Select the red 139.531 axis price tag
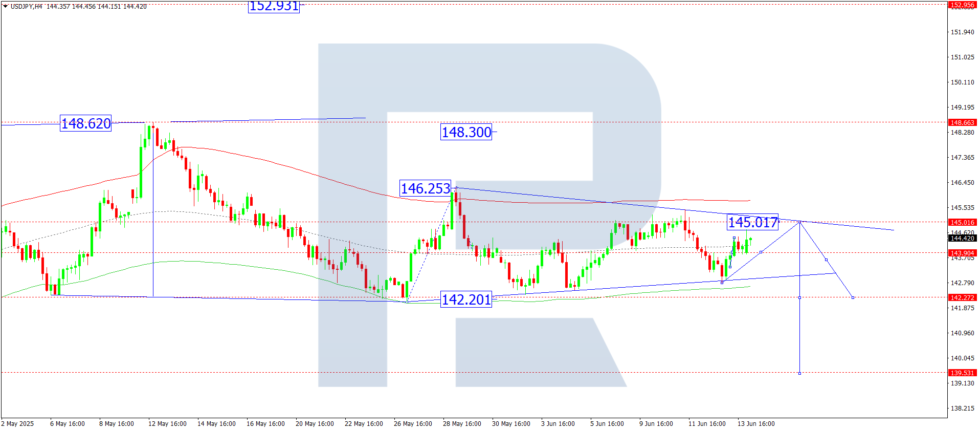 pos(962,373)
